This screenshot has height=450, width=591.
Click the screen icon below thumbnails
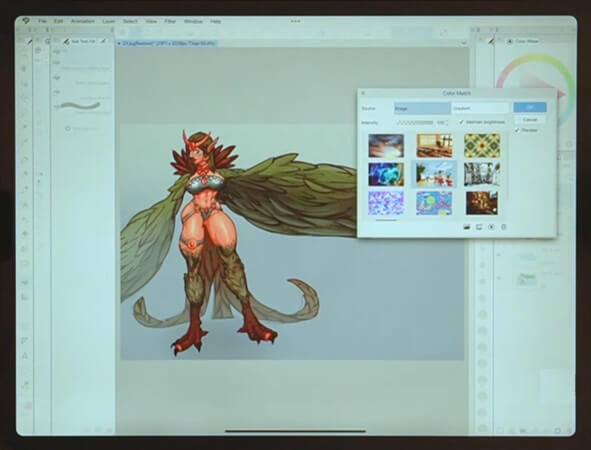coord(479,227)
